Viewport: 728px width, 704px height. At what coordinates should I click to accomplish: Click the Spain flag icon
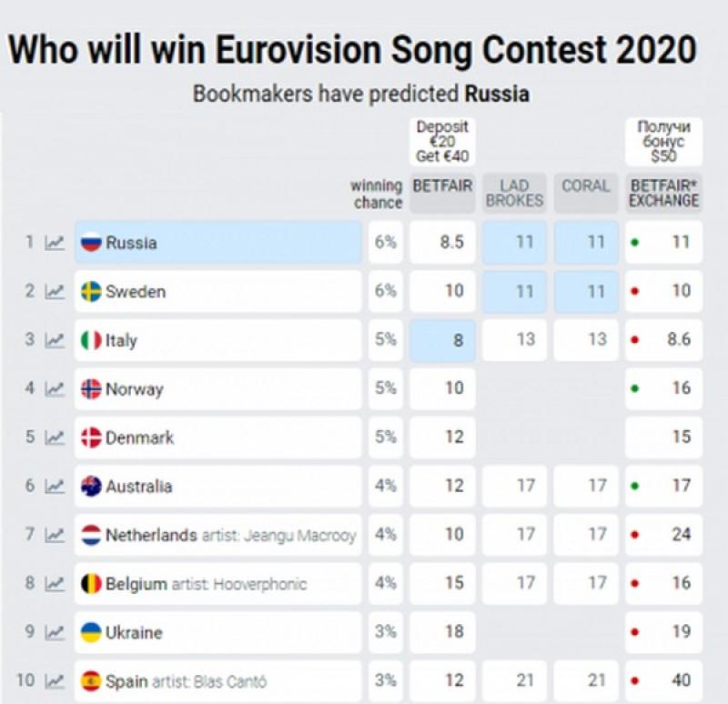[91, 681]
